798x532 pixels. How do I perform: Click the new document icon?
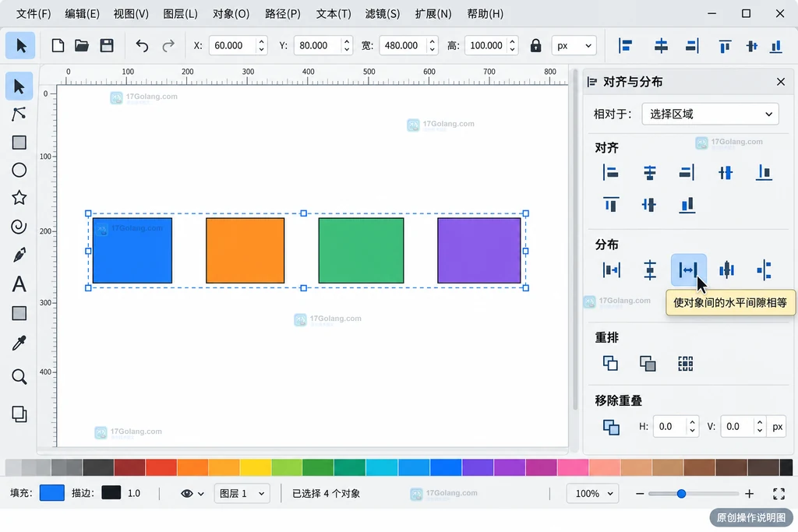click(x=58, y=45)
